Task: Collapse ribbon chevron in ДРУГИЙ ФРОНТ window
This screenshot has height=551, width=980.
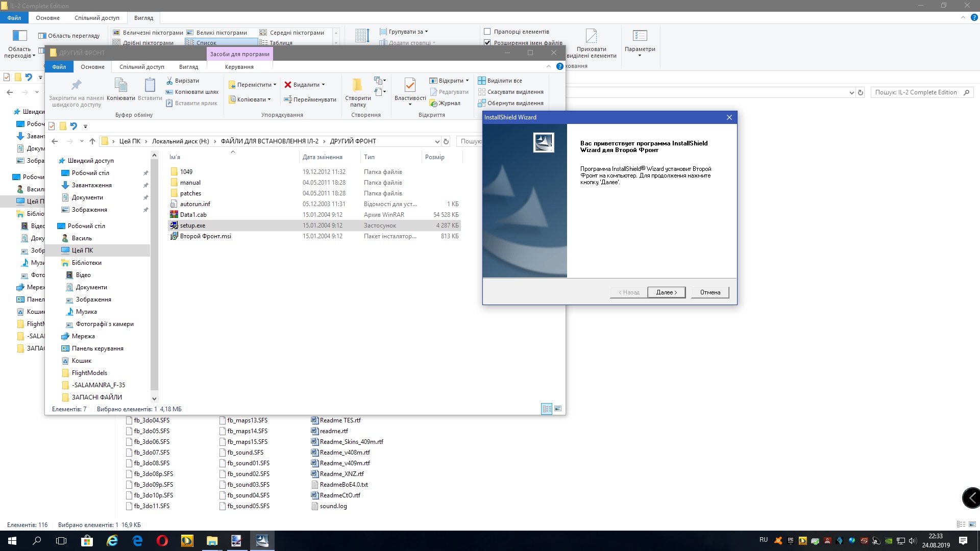Action: pos(549,66)
